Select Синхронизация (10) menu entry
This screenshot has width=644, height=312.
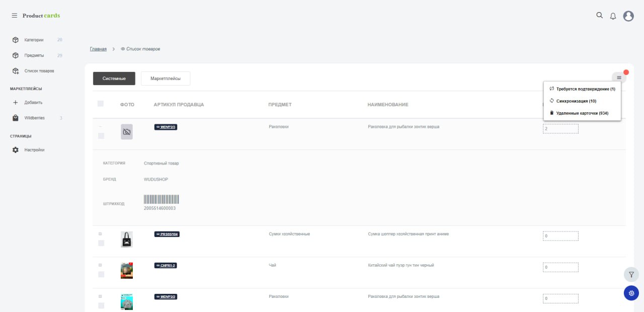(x=582, y=101)
